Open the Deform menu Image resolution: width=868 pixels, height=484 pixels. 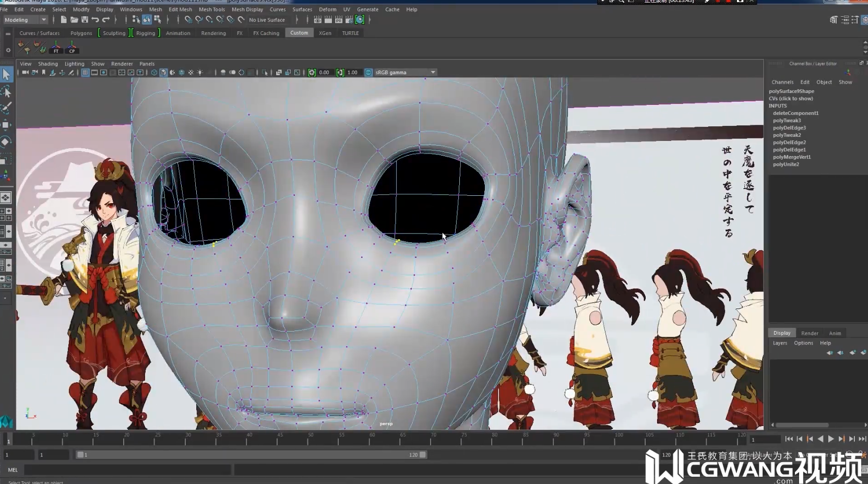[328, 9]
